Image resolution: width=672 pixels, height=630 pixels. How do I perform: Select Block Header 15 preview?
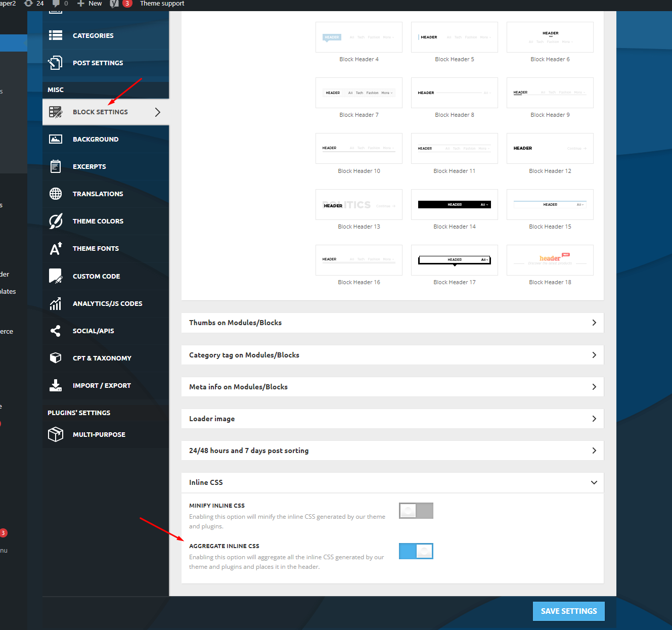(550, 204)
